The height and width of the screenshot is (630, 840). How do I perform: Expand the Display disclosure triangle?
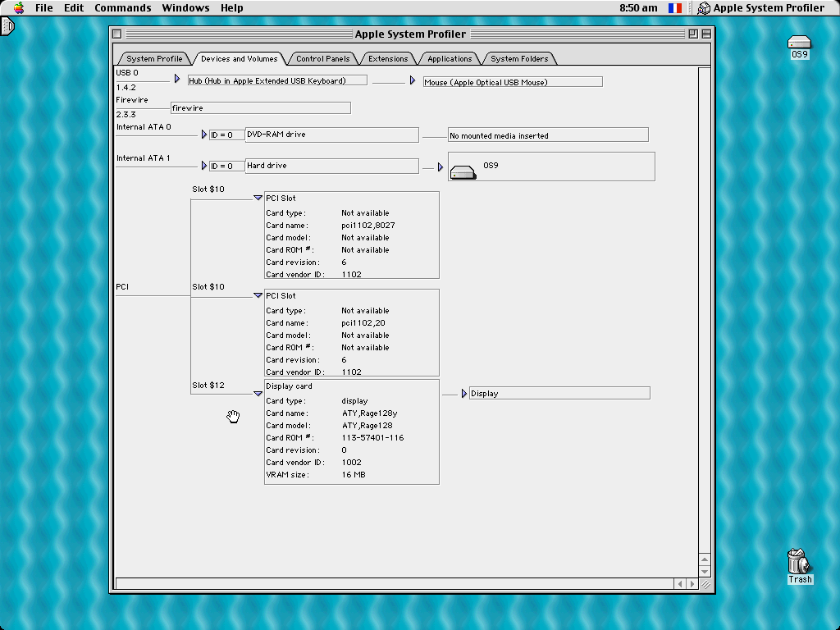[464, 393]
